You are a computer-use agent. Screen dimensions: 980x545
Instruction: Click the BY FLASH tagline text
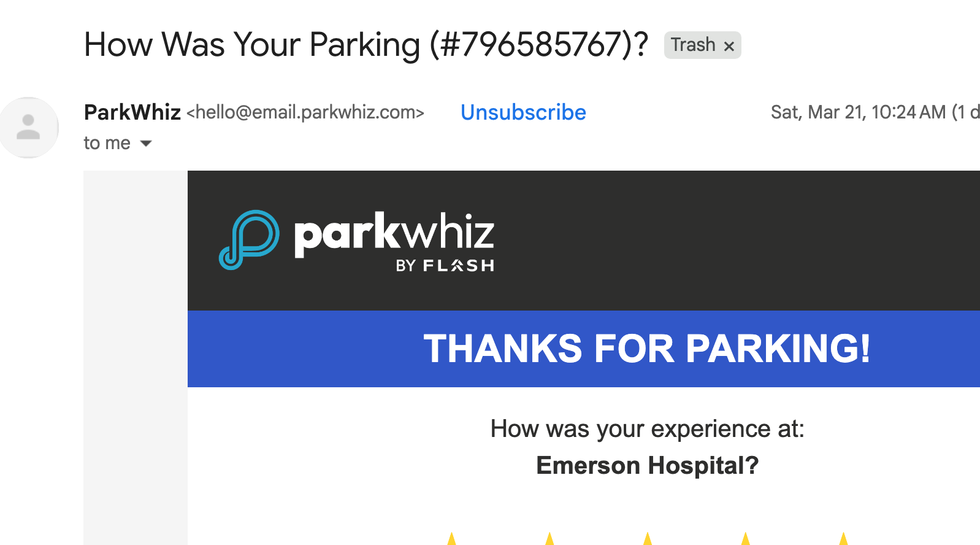click(x=445, y=266)
